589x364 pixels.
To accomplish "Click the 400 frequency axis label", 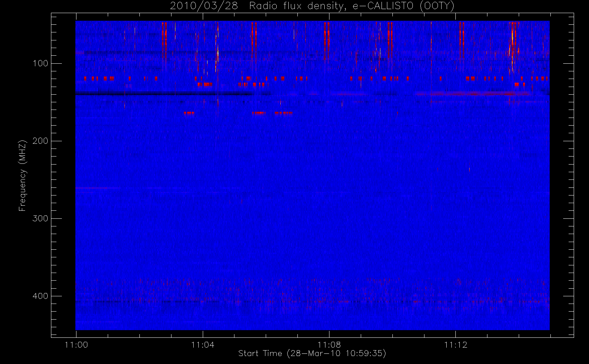I will coord(40,296).
